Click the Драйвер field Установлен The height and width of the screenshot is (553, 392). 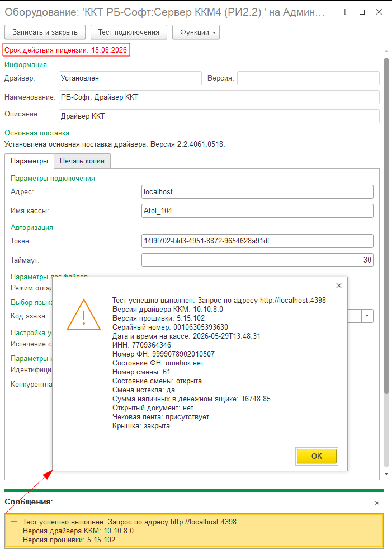point(130,78)
